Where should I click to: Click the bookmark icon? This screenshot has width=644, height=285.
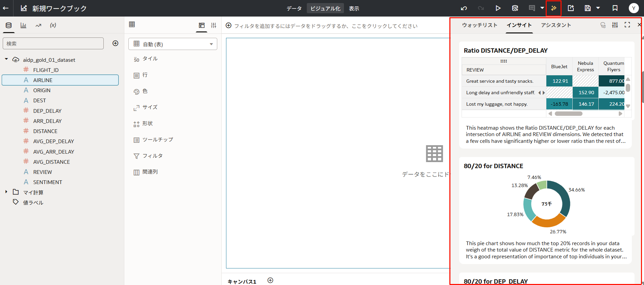(615, 8)
